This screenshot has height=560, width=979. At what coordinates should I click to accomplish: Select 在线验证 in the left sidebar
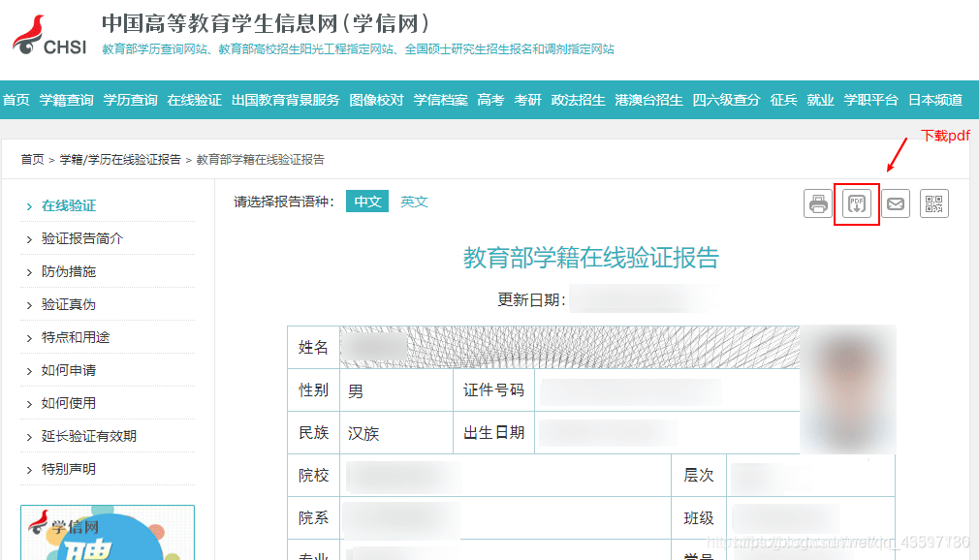(69, 206)
